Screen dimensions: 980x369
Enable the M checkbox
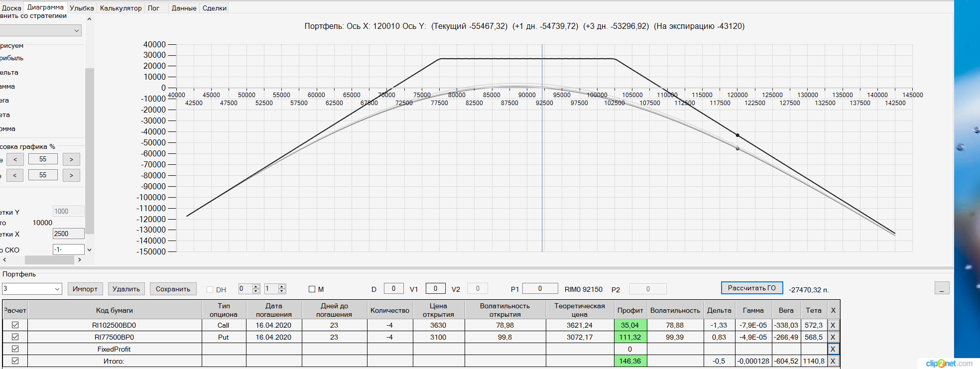click(x=312, y=289)
